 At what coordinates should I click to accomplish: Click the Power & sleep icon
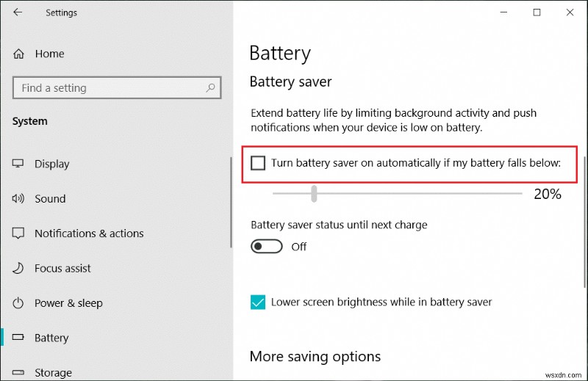point(19,303)
